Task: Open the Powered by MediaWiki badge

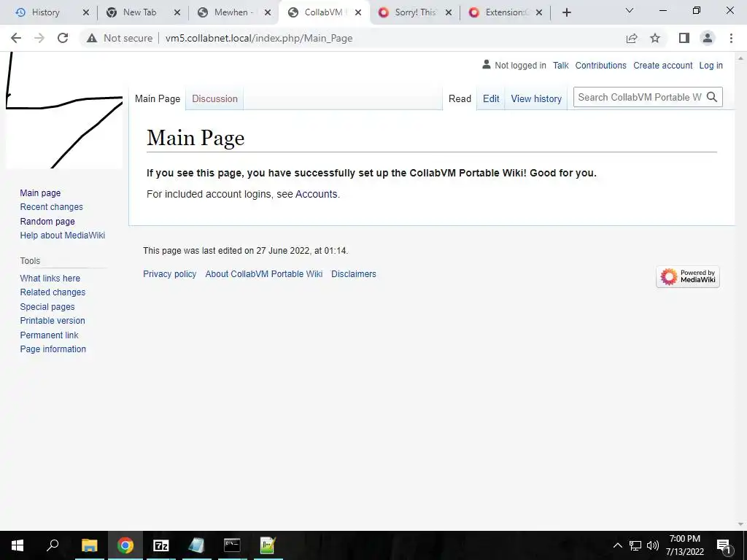Action: tap(687, 276)
